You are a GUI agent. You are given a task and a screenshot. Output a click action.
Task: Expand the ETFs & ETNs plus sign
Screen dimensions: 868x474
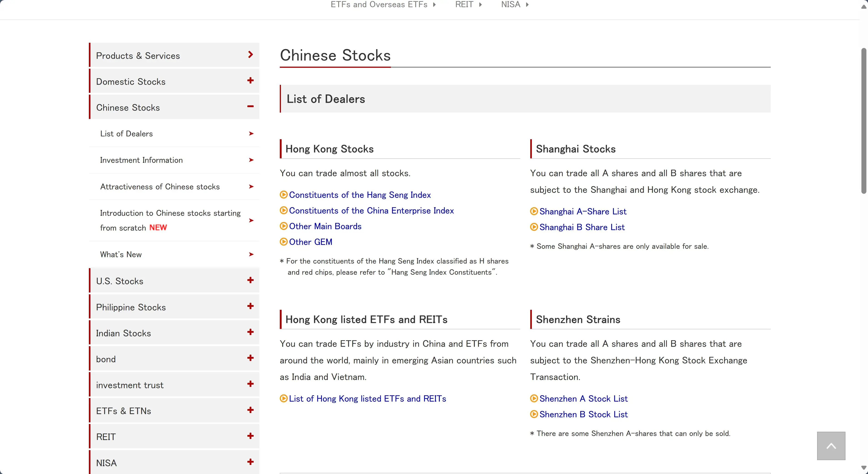click(x=250, y=410)
